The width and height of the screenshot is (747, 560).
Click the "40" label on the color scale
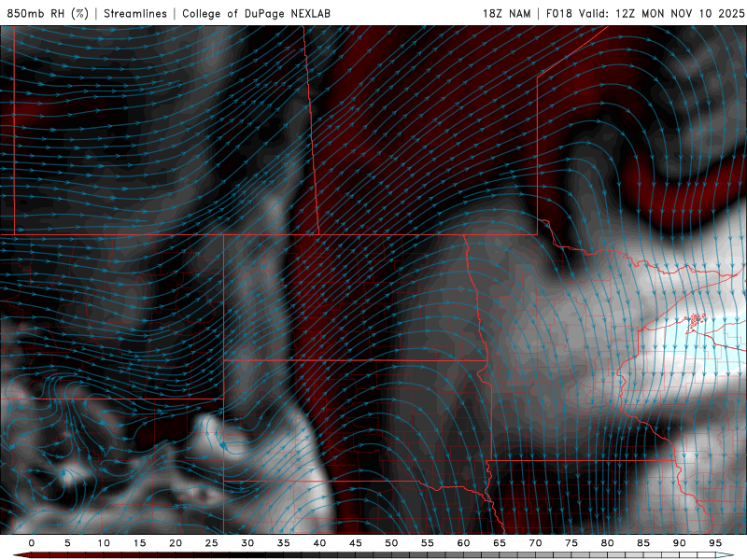pos(319,543)
